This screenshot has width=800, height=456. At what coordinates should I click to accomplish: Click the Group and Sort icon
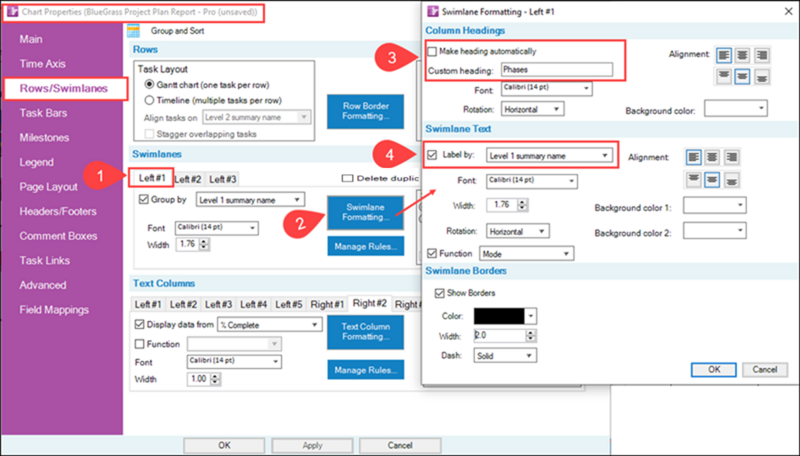pos(134,31)
